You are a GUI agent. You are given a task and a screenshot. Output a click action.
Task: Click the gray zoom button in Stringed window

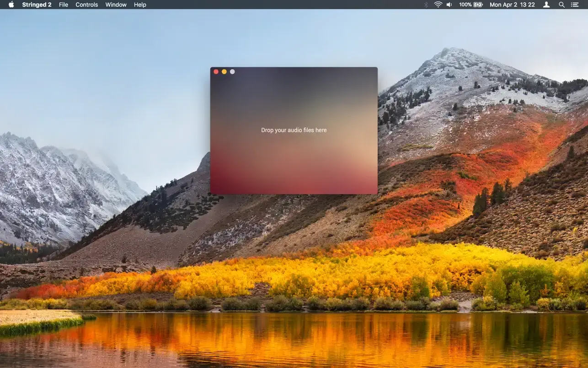pyautogui.click(x=232, y=72)
